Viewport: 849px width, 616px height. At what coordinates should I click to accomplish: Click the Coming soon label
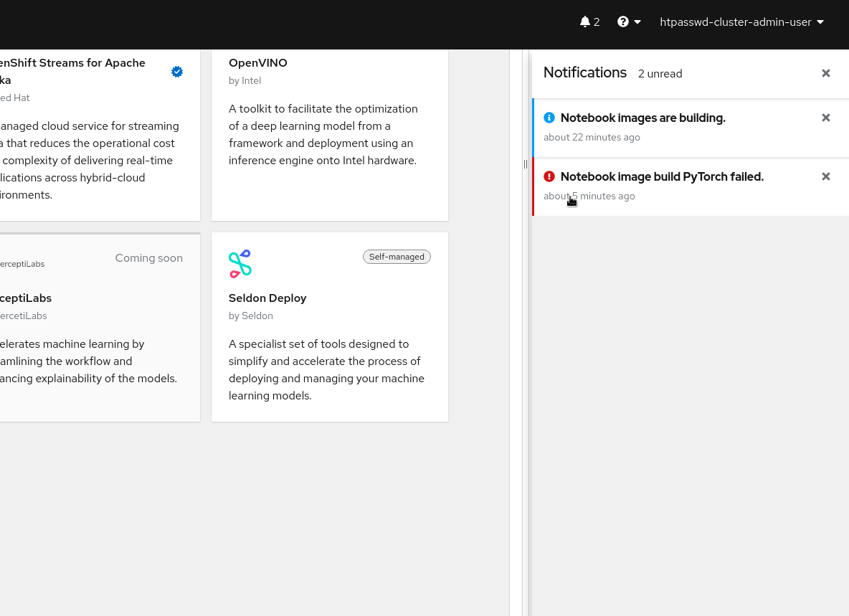point(149,258)
